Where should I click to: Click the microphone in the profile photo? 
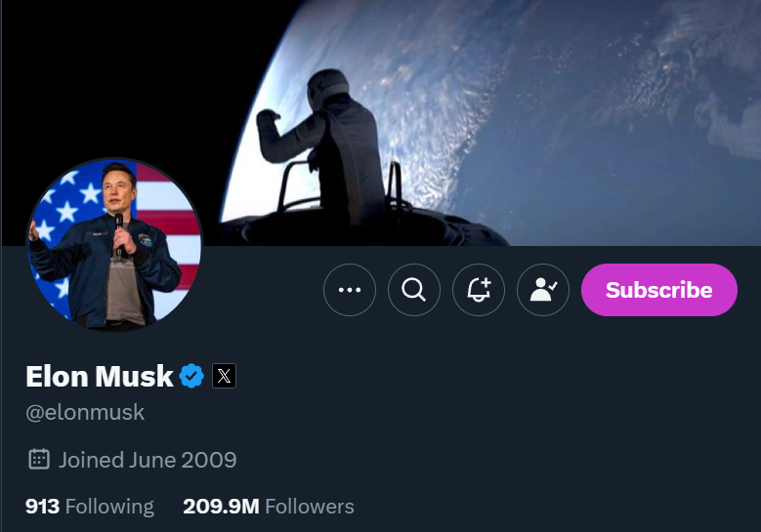[119, 229]
